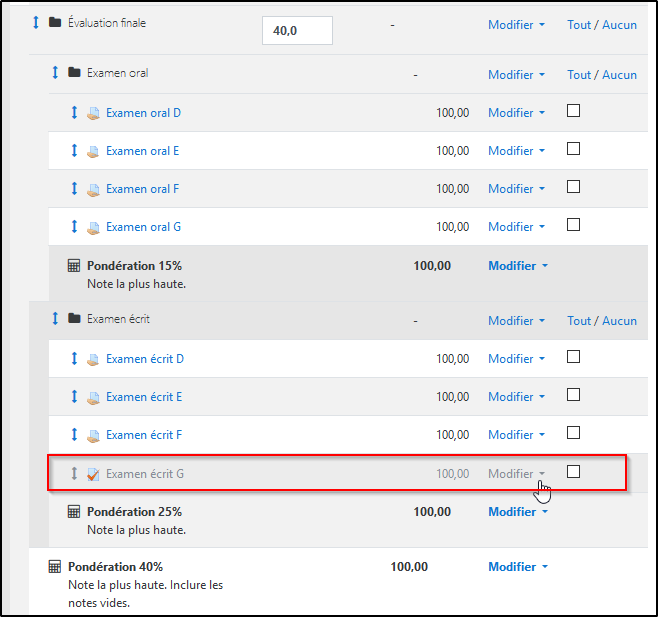Click Tout in the Examen écrit row

tap(579, 321)
